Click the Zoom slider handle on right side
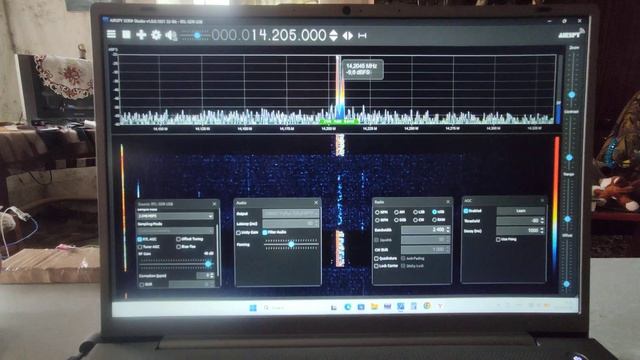This screenshot has height=360, width=640. click(x=572, y=95)
